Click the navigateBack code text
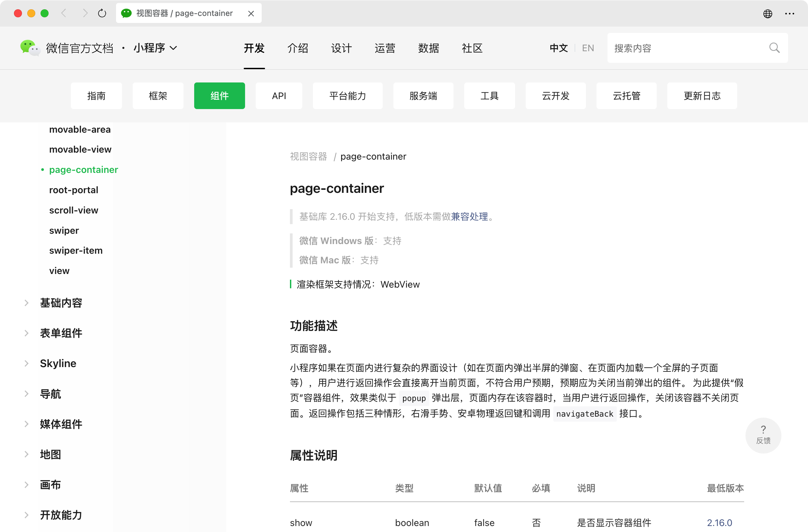Image resolution: width=808 pixels, height=532 pixels. [585, 414]
